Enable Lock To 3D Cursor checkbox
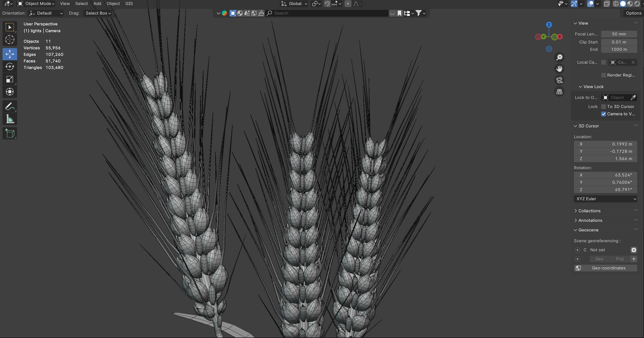644x338 pixels. pyautogui.click(x=603, y=107)
